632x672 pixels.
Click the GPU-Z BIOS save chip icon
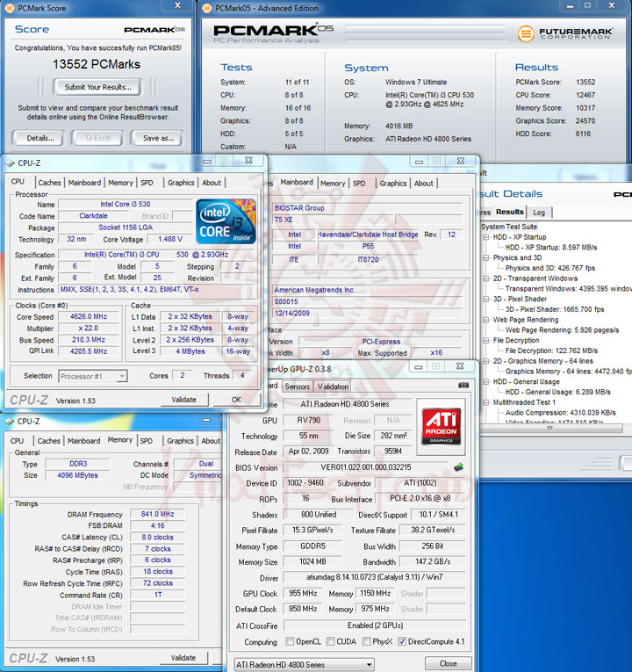(458, 466)
